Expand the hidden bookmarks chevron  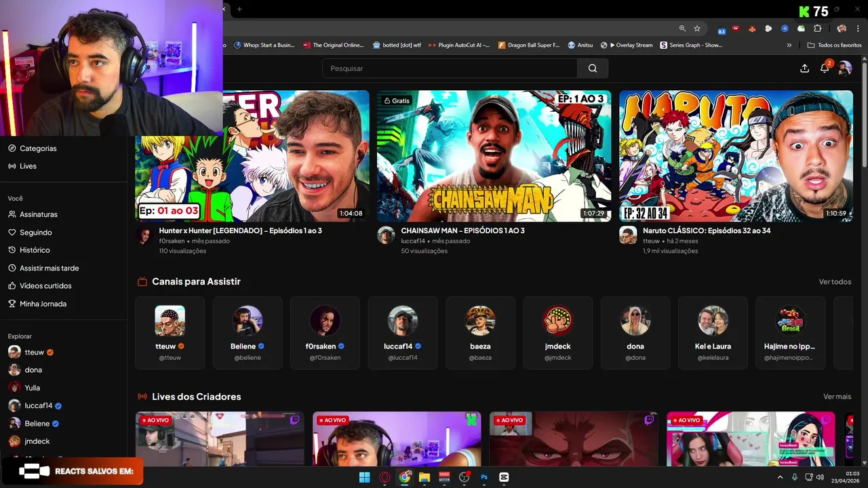789,45
